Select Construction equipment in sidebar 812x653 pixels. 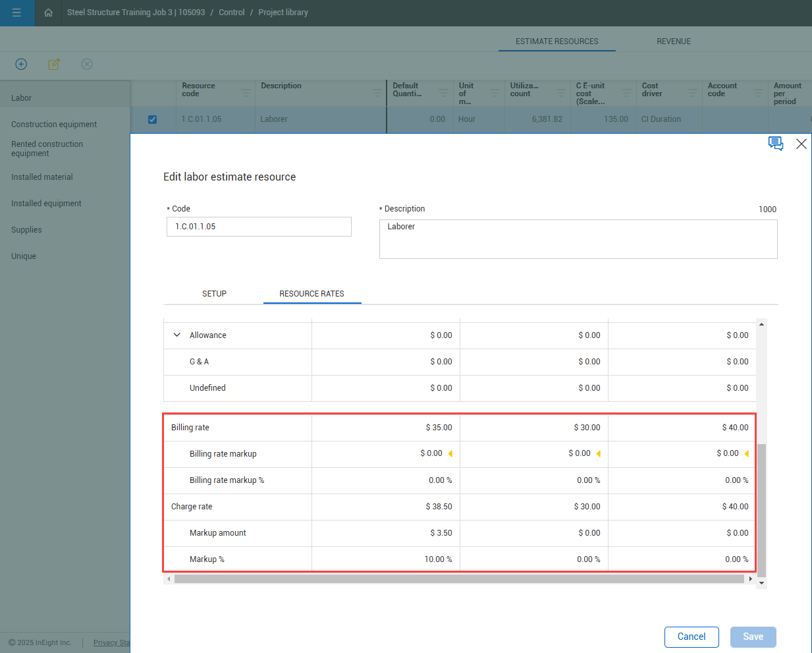(x=54, y=125)
